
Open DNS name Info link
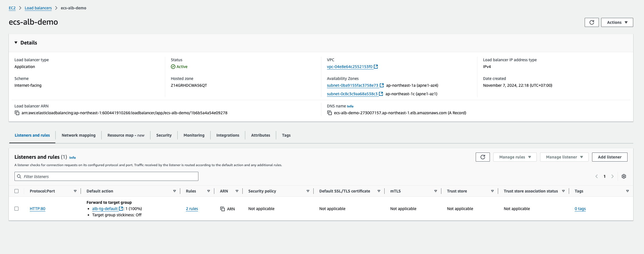coord(350,106)
